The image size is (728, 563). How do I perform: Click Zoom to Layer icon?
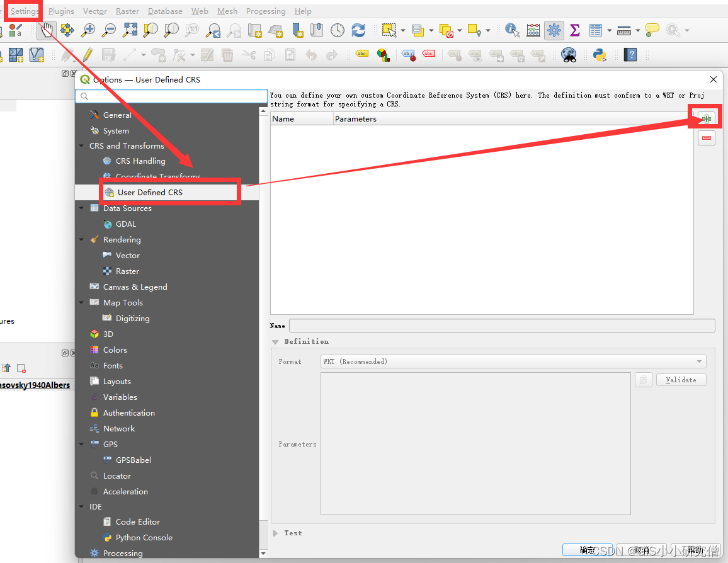(171, 30)
